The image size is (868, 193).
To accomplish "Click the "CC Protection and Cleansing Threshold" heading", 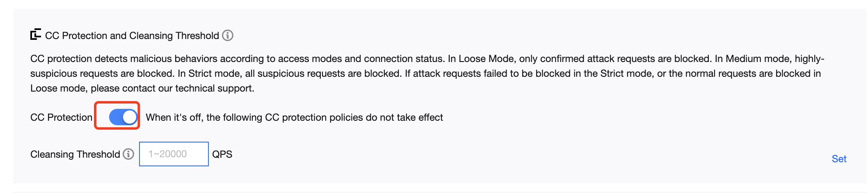I will coord(132,36).
